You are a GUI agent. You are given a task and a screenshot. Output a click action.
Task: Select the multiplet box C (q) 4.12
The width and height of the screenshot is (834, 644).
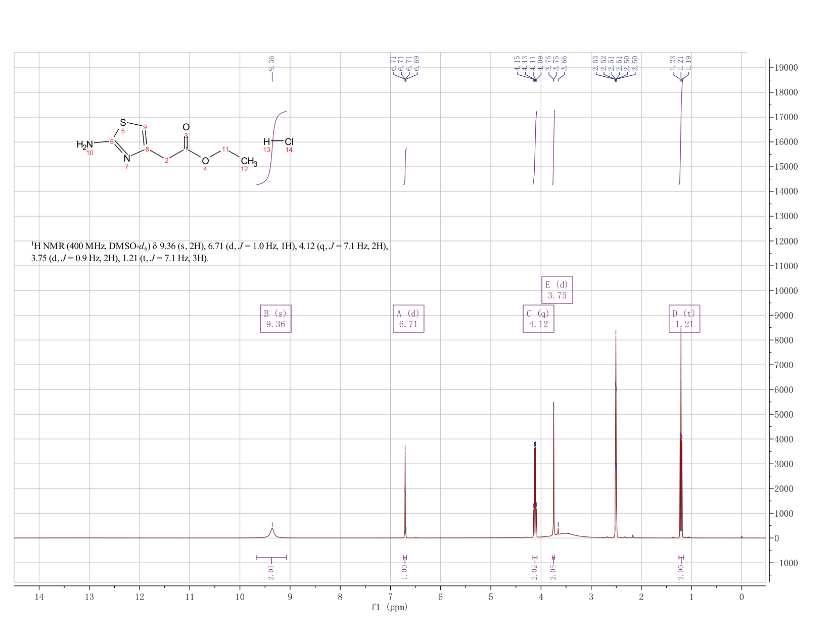click(x=538, y=319)
